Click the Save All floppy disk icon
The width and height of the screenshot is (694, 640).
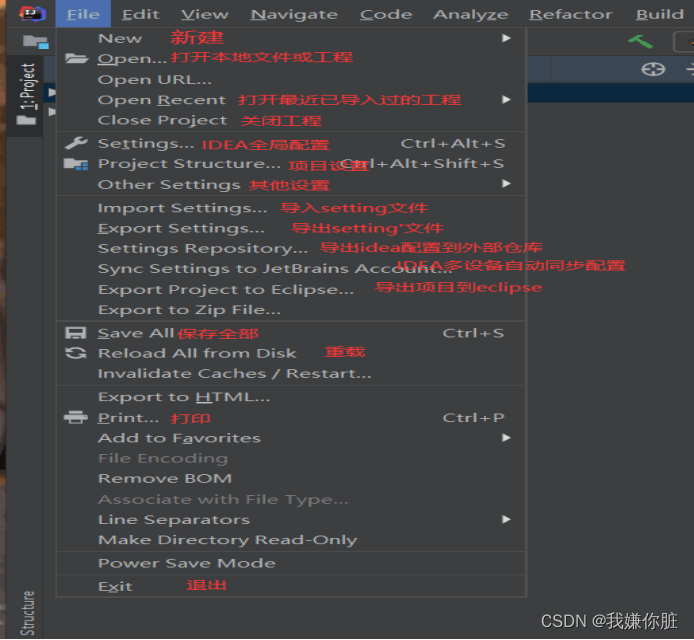pos(76,333)
